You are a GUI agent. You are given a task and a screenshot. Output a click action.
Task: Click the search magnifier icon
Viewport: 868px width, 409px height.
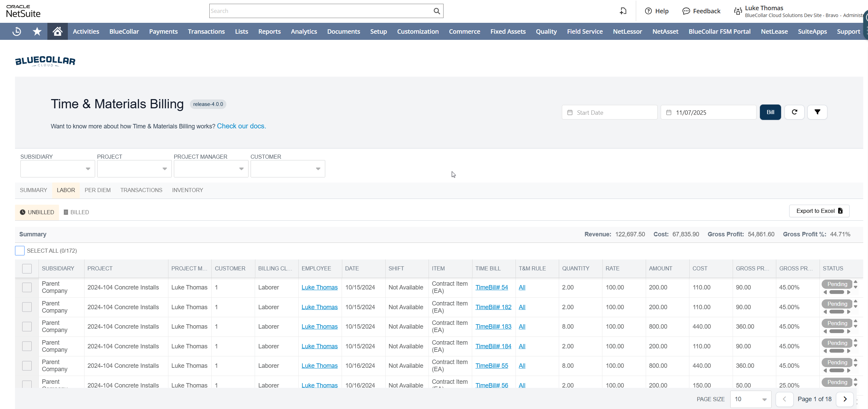coord(436,11)
